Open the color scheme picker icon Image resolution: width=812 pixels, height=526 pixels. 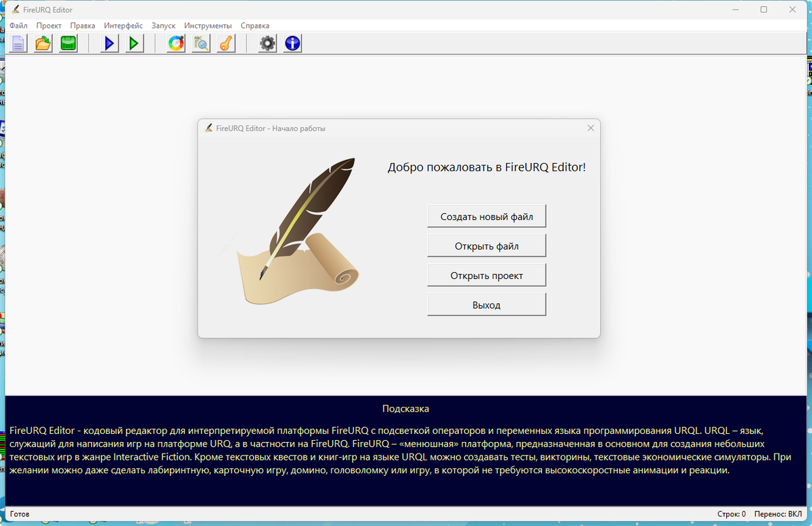coord(175,43)
